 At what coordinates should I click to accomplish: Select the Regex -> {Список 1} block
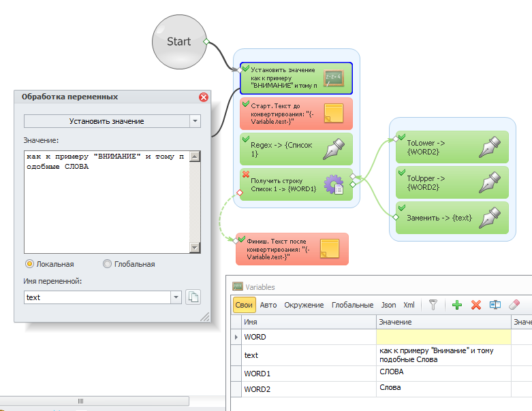(296, 149)
